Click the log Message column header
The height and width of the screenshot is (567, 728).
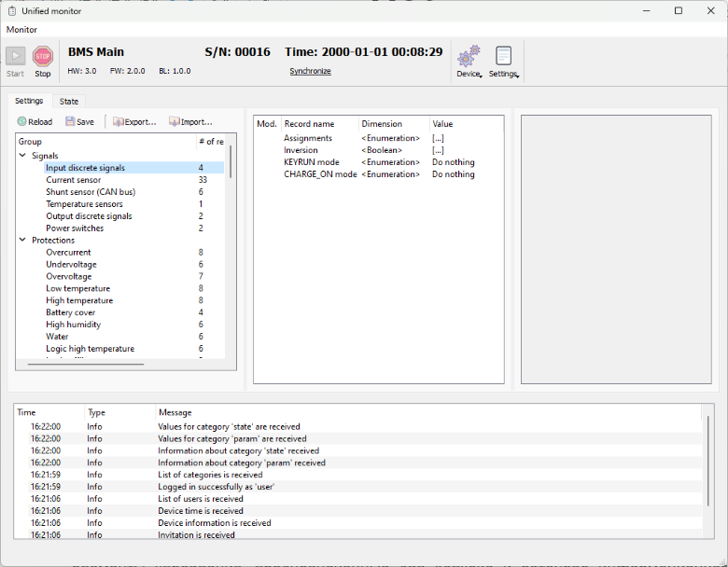[428, 412]
